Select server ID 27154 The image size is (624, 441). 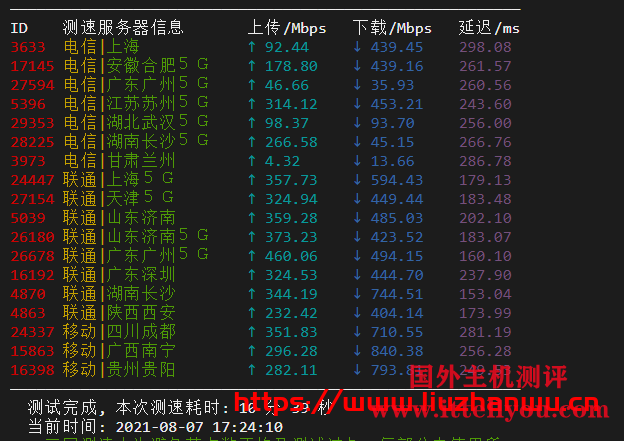point(32,199)
